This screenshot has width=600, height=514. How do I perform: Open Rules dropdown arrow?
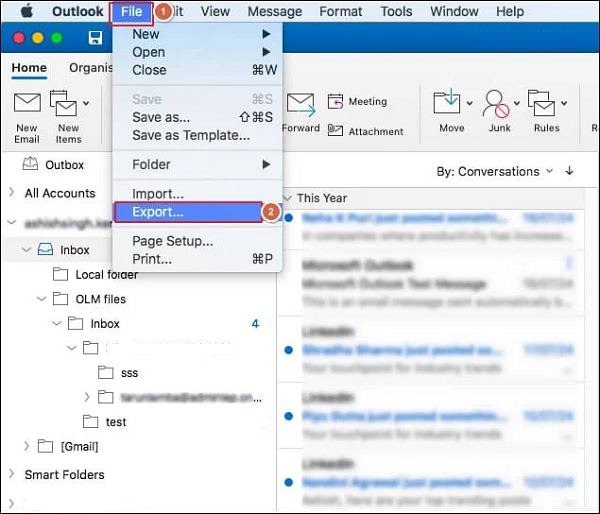click(564, 103)
